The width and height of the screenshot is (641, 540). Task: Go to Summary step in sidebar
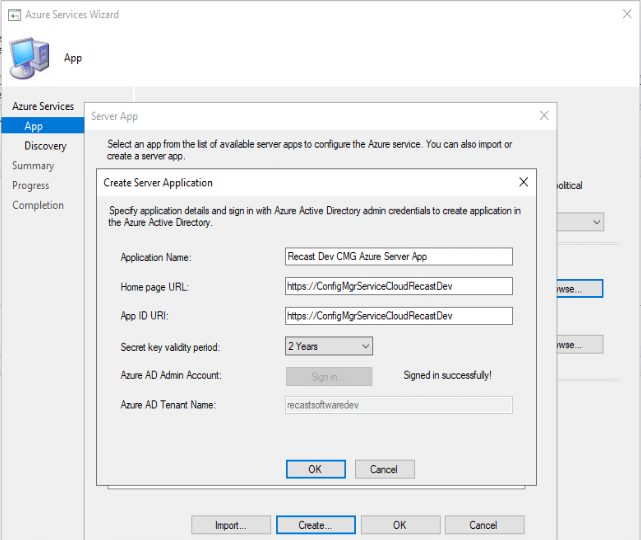(x=33, y=166)
